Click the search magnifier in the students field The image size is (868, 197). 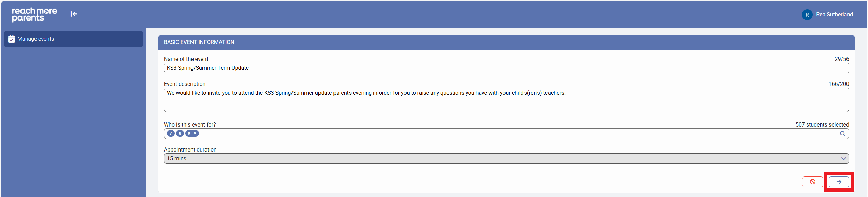[x=842, y=134]
